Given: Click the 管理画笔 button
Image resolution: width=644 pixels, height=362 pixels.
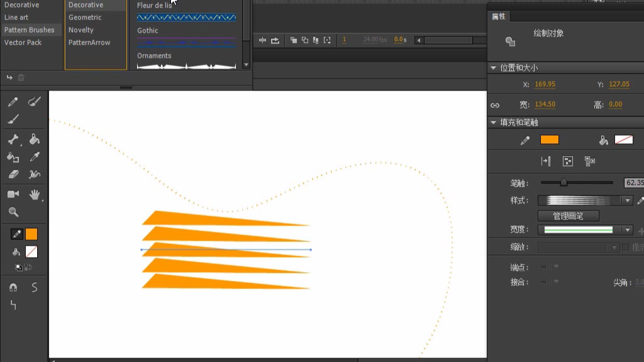Looking at the screenshot, I should click(568, 216).
